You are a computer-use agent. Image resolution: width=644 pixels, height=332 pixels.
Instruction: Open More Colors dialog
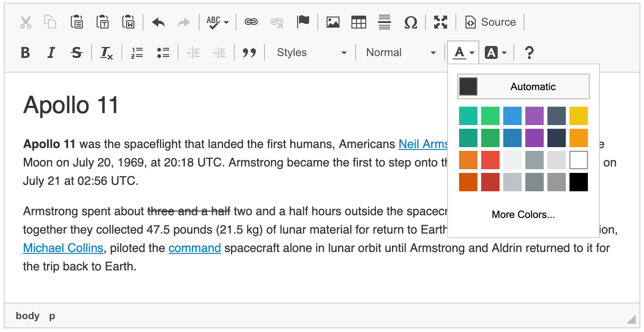tap(523, 214)
